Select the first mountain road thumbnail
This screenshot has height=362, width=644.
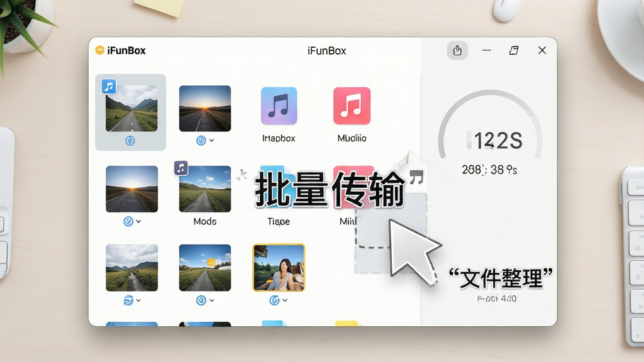[x=131, y=108]
